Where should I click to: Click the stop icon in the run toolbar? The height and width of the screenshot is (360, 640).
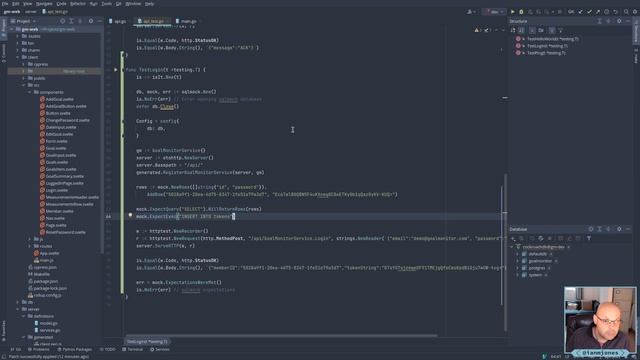click(x=560, y=12)
